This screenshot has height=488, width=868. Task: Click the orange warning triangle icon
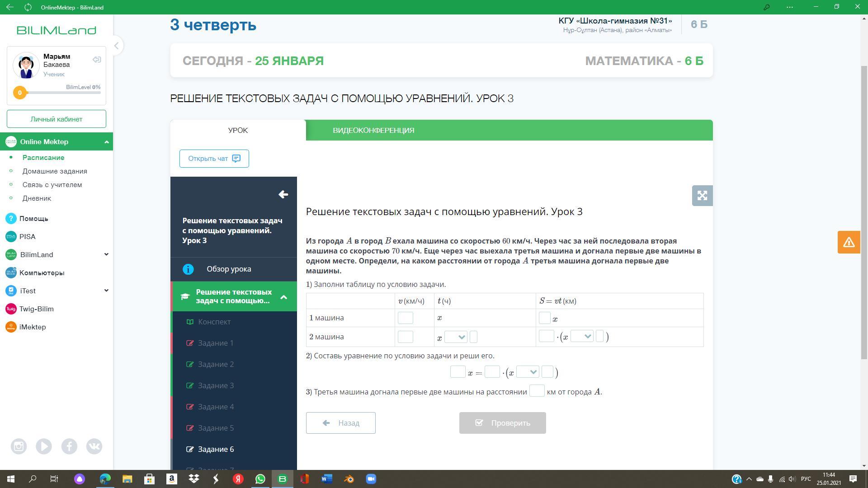click(849, 242)
